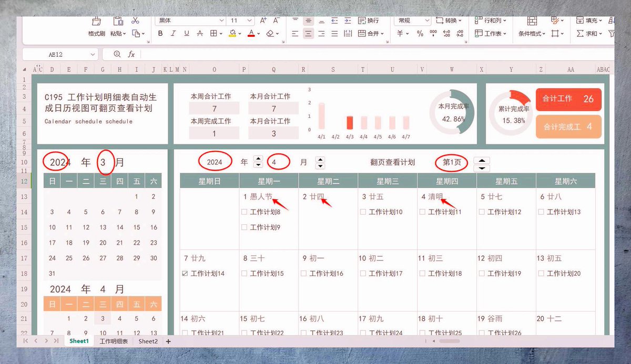Screen dimensions: 631x364
Task: Switch to the 工作明细表 sheet tab
Action: coord(114,341)
